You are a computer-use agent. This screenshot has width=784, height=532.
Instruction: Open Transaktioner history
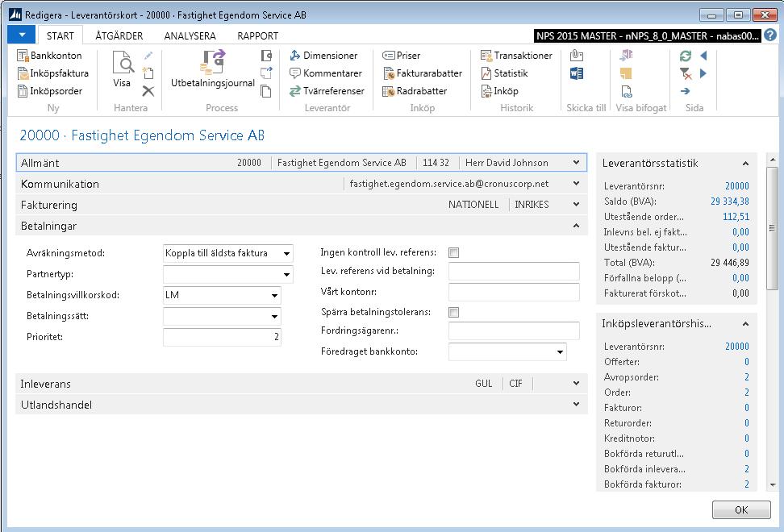[x=516, y=56]
